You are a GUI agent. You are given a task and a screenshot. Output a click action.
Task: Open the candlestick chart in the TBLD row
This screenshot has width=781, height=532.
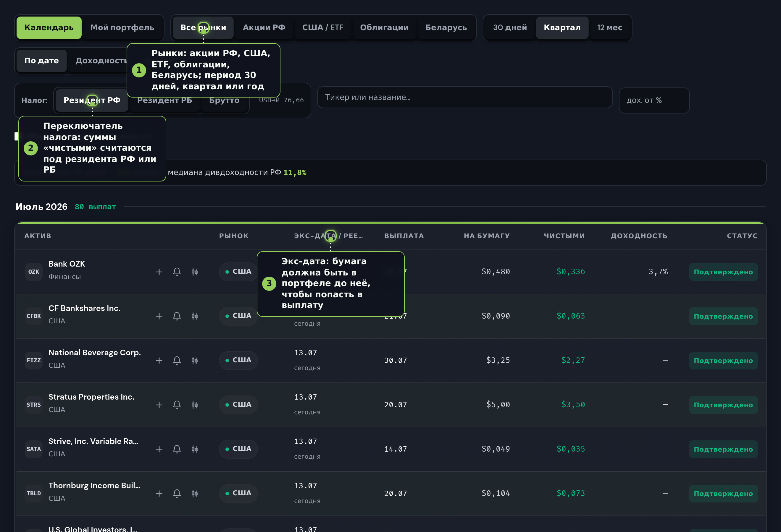pyautogui.click(x=195, y=493)
